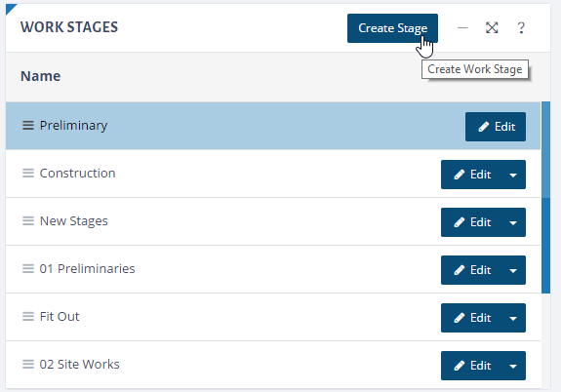
Task: Open help for Work Stages
Action: click(x=521, y=27)
